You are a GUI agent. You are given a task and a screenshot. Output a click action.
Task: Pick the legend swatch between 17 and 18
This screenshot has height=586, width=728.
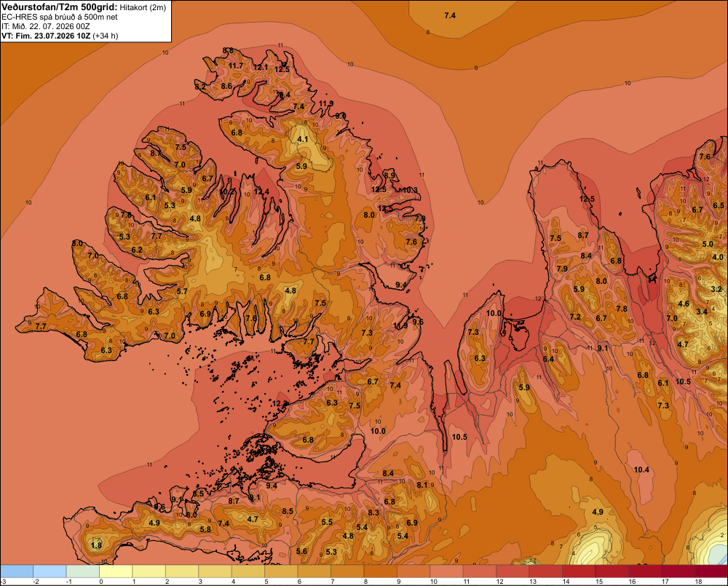[x=678, y=571]
